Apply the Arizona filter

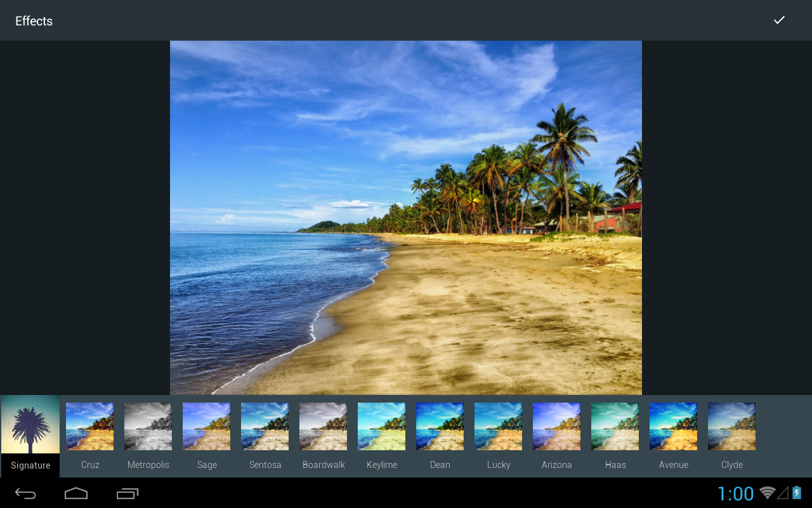[x=556, y=426]
